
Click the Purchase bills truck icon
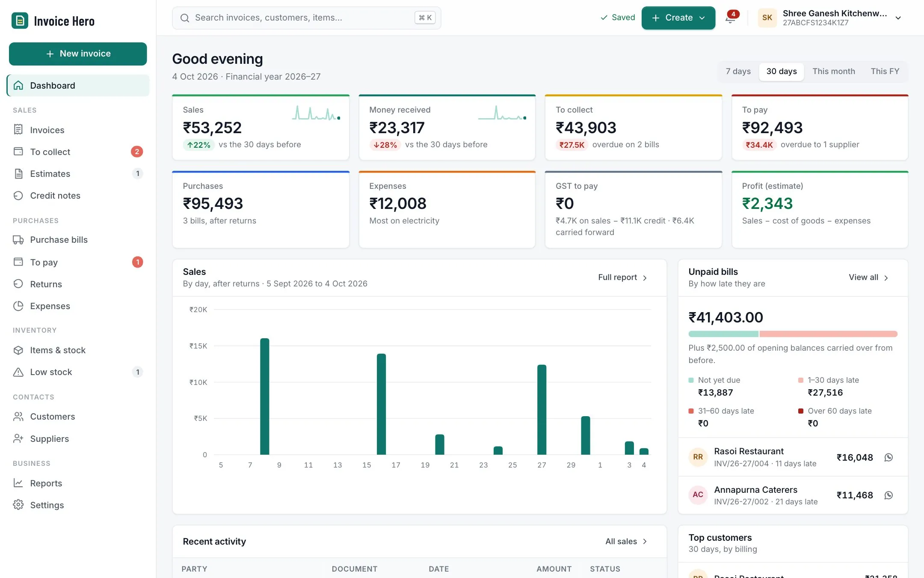pos(18,240)
